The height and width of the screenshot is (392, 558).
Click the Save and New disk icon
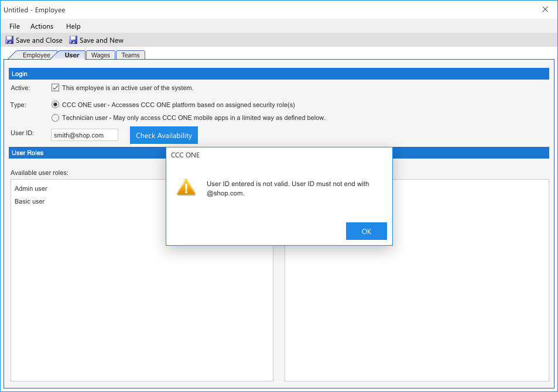[73, 40]
